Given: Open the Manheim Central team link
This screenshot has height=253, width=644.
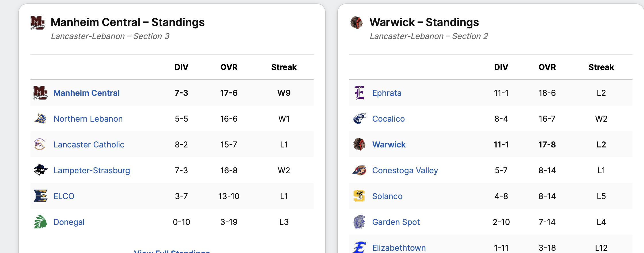Looking at the screenshot, I should [x=86, y=93].
